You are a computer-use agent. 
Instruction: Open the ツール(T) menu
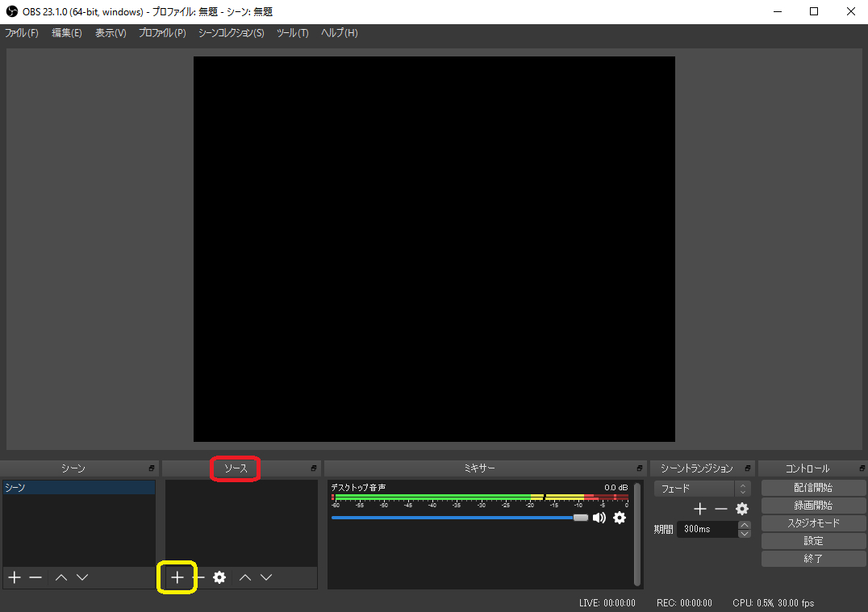[x=292, y=33]
